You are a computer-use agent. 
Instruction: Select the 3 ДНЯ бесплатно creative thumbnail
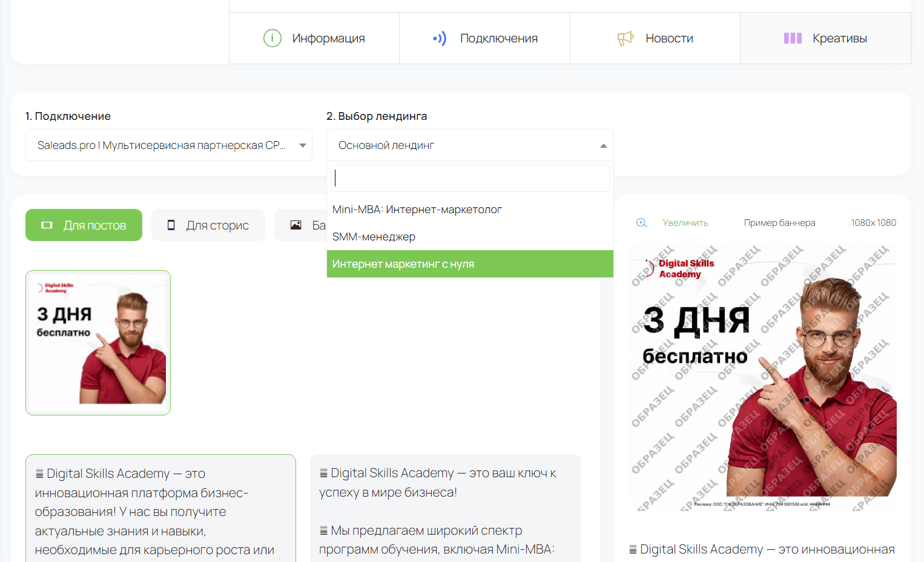click(x=98, y=343)
